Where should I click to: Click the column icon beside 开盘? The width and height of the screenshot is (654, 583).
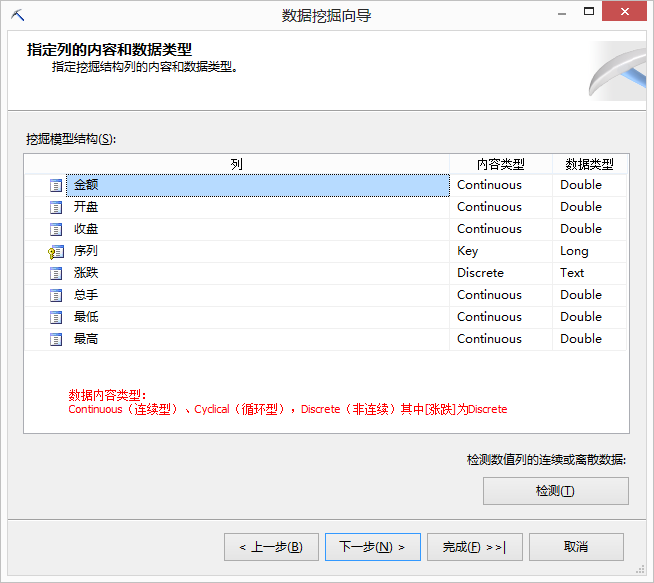coord(56,207)
